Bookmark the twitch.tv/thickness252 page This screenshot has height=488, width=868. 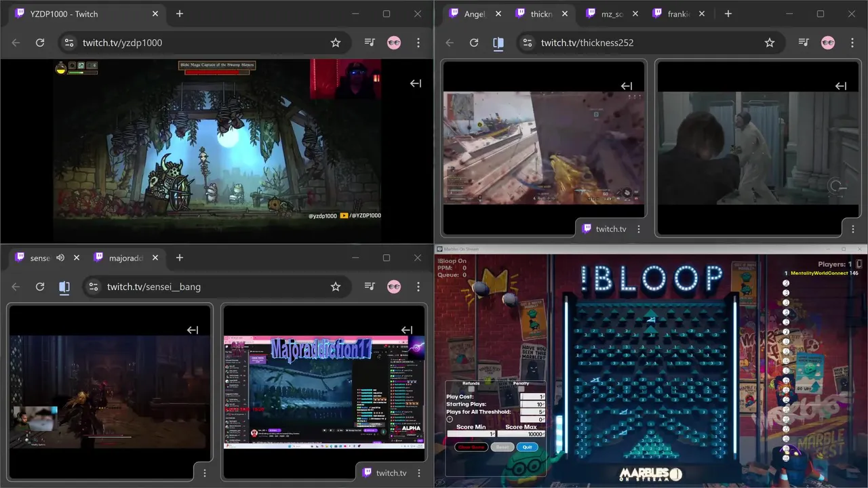click(770, 43)
